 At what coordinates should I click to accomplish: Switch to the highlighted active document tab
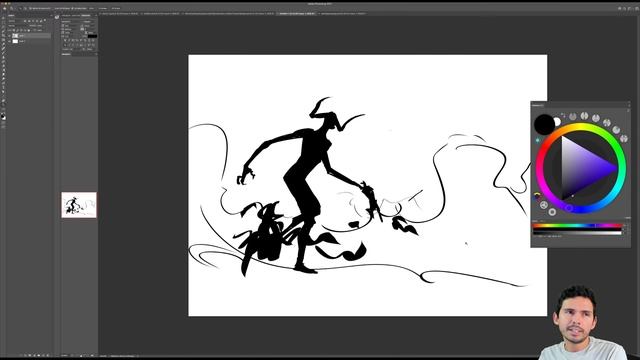(x=297, y=13)
